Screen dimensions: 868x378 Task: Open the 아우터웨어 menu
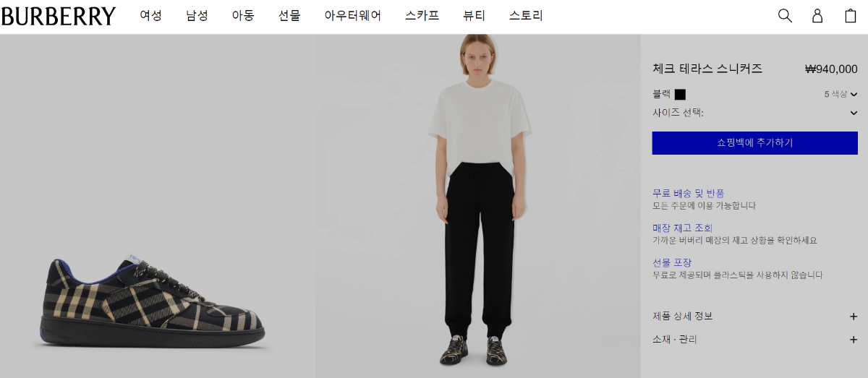pyautogui.click(x=353, y=16)
